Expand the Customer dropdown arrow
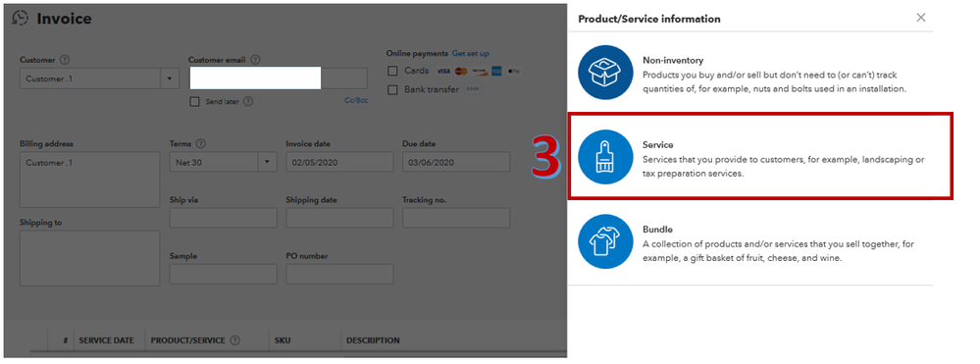Image resolution: width=980 pixels, height=364 pixels. 170,78
